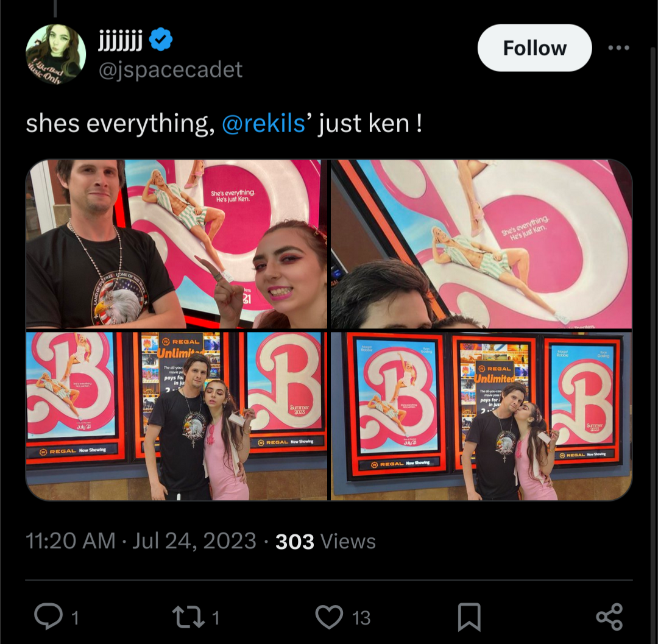658x644 pixels.
Task: Open the @rekils mention link
Action: (264, 123)
